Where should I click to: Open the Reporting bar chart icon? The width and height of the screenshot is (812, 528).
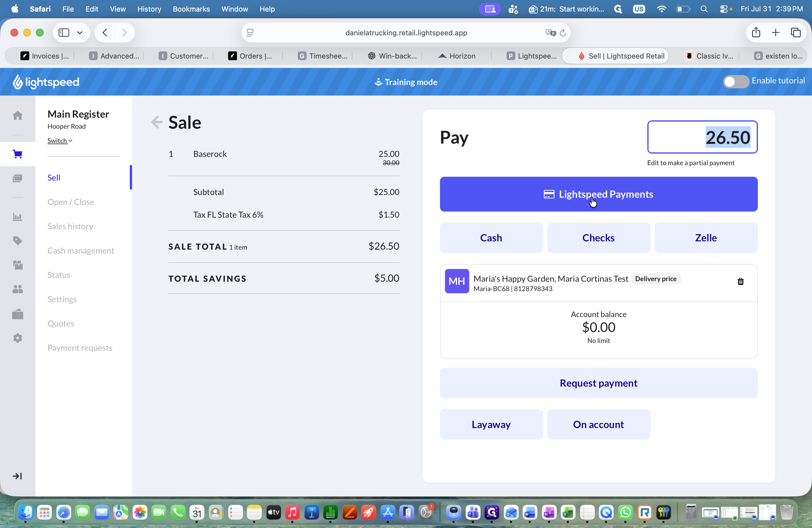pos(17,217)
